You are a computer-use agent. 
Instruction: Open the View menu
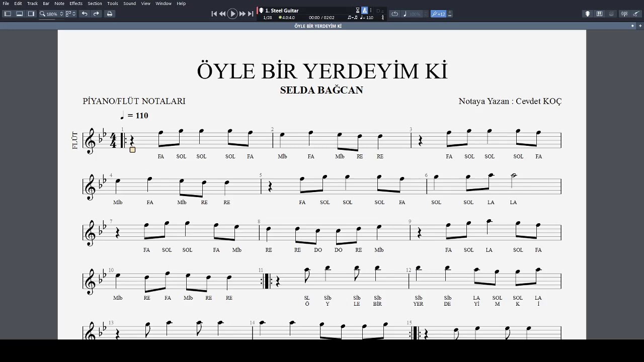pos(145,4)
